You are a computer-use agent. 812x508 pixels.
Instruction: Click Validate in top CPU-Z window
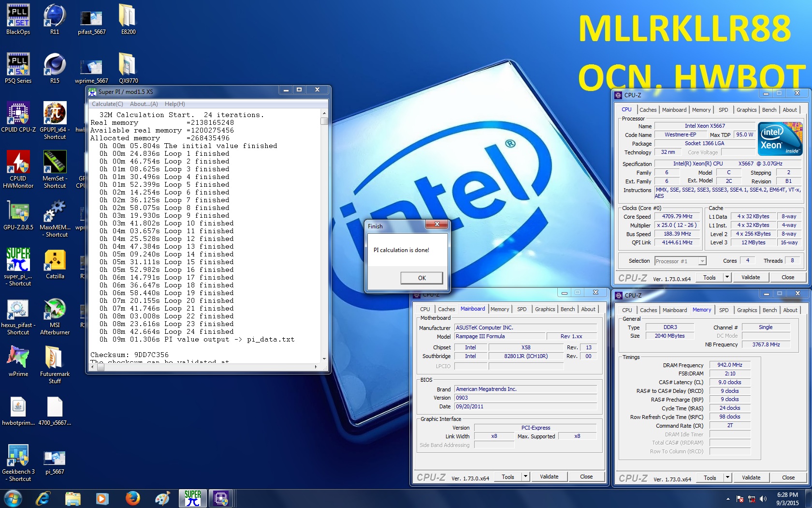751,277
